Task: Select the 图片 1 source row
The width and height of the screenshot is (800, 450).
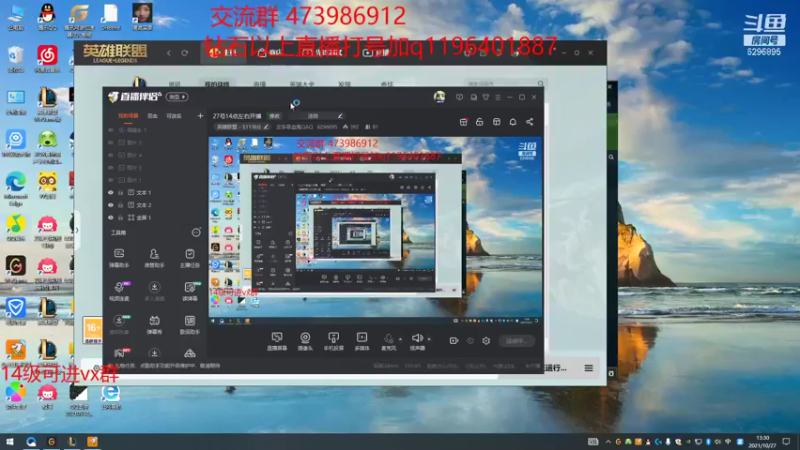Action: (155, 180)
